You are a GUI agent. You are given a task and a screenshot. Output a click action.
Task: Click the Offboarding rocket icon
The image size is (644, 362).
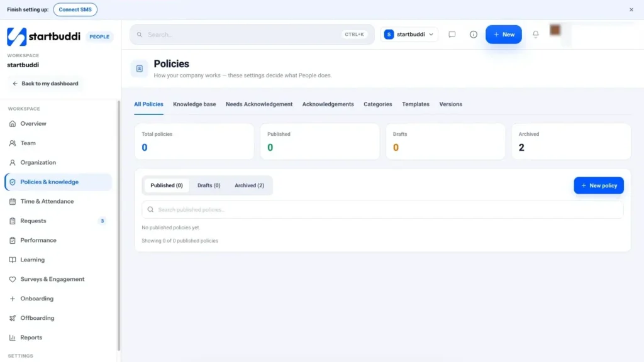(x=13, y=318)
